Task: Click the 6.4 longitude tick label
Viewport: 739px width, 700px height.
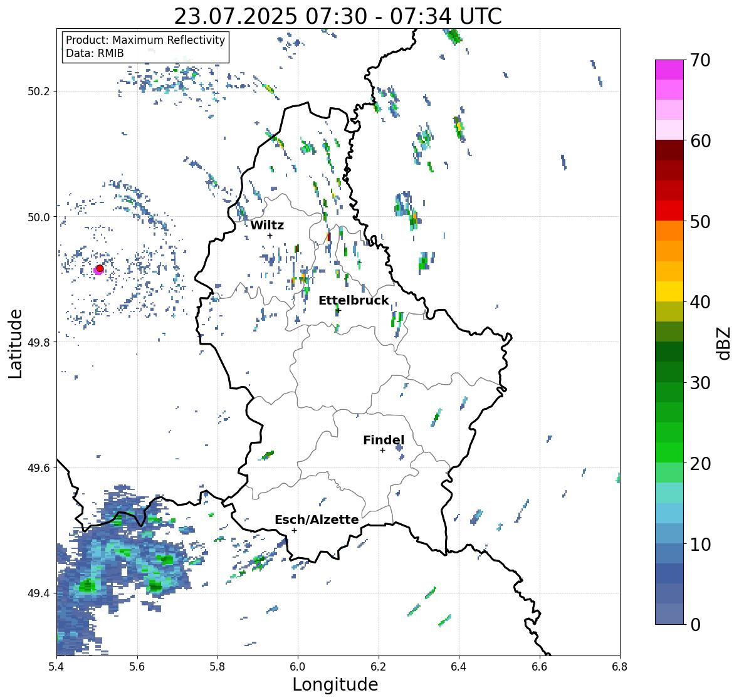Action: (x=459, y=667)
